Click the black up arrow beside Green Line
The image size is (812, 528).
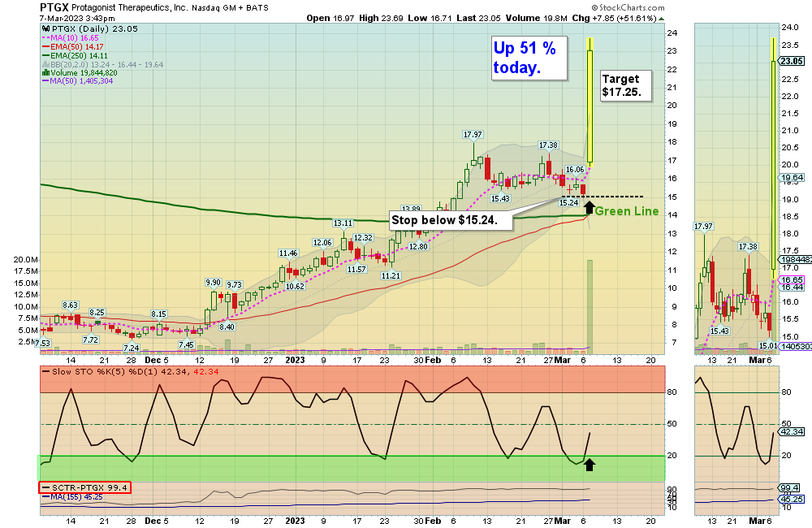[588, 207]
